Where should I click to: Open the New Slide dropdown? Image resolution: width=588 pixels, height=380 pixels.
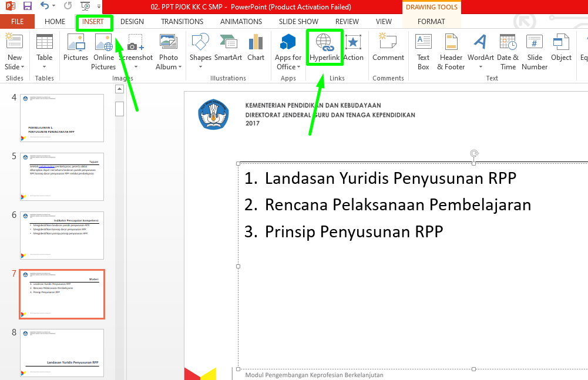point(14,53)
